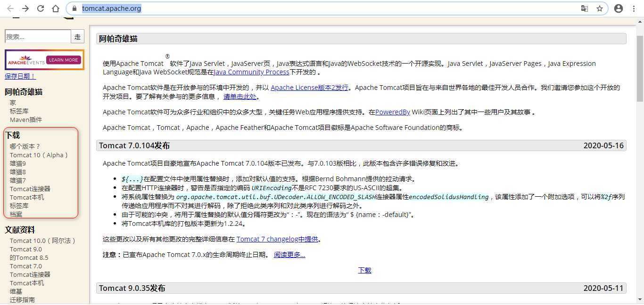
Task: Open the 雄猫7 download link
Action: tap(18, 180)
